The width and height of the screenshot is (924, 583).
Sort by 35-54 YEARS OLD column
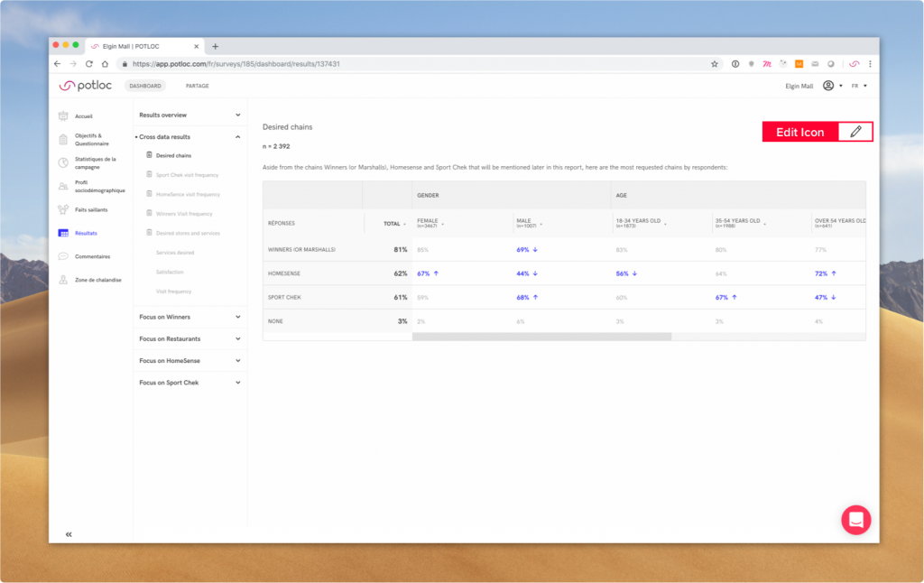click(x=741, y=223)
